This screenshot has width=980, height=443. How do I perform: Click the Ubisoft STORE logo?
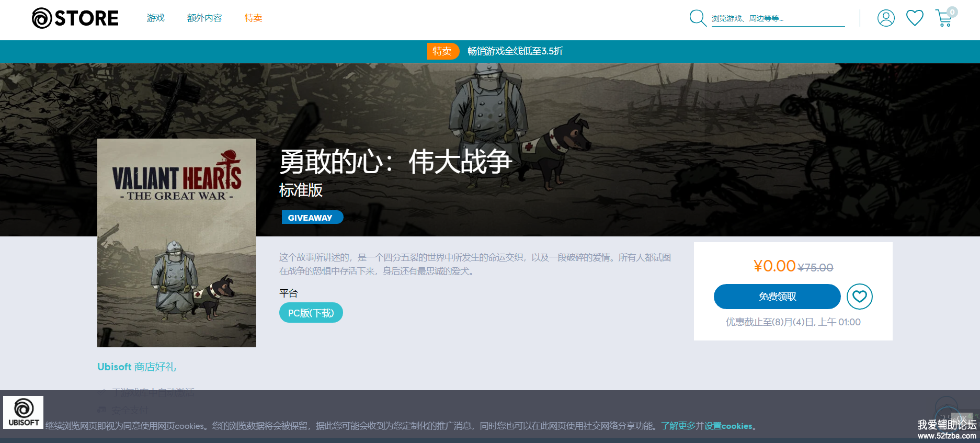pos(75,18)
